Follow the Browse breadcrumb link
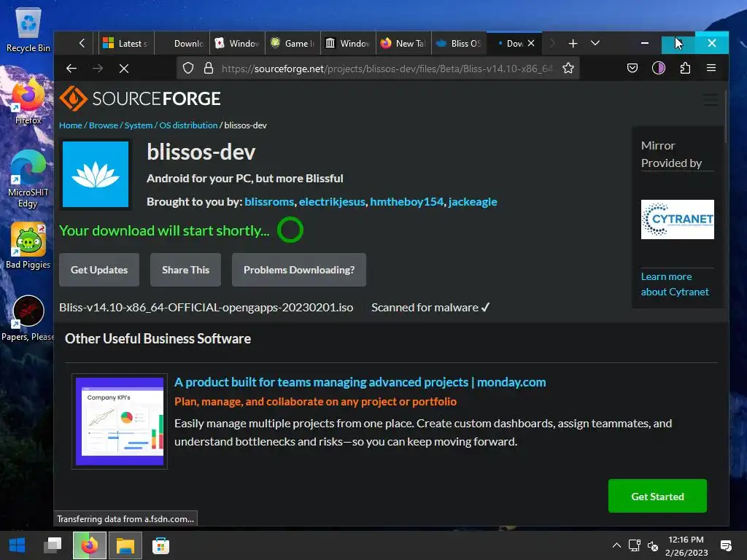 point(104,125)
